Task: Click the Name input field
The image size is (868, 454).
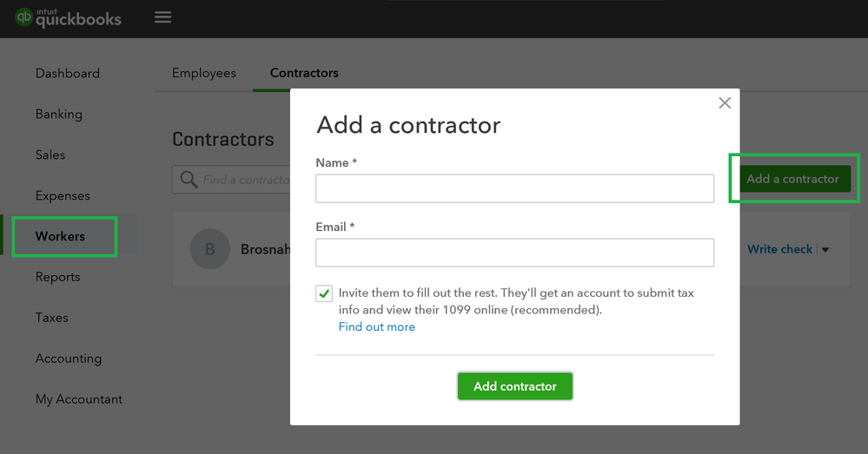Action: point(514,188)
